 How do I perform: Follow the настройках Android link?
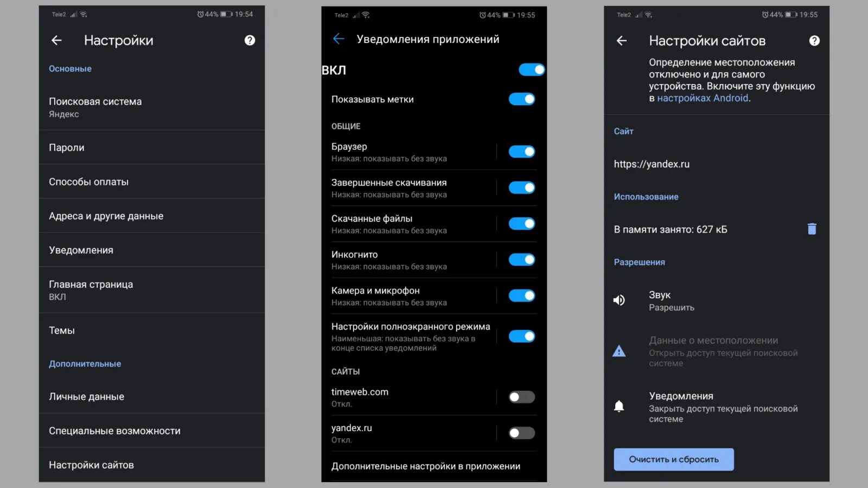coord(703,98)
